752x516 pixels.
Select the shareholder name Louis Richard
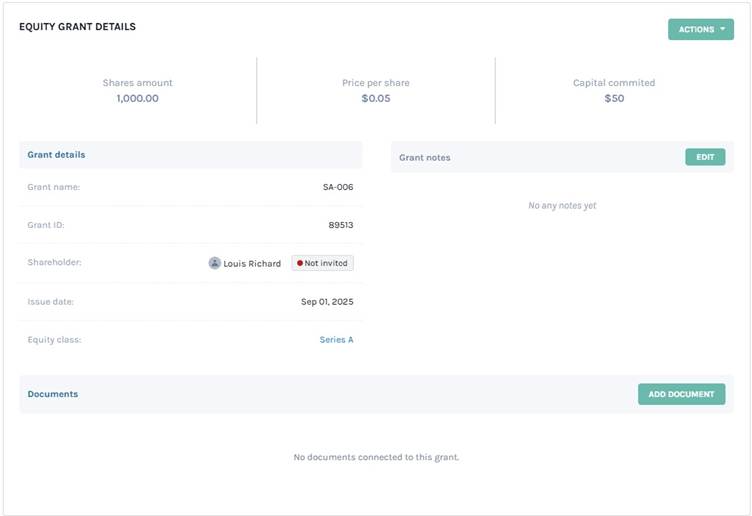tap(251, 264)
